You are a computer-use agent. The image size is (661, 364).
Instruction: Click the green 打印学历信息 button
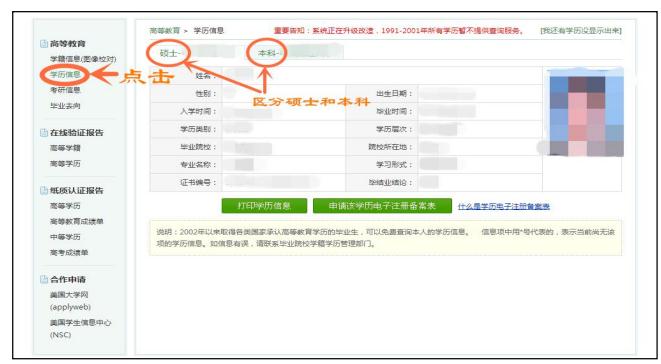pyautogui.click(x=264, y=206)
